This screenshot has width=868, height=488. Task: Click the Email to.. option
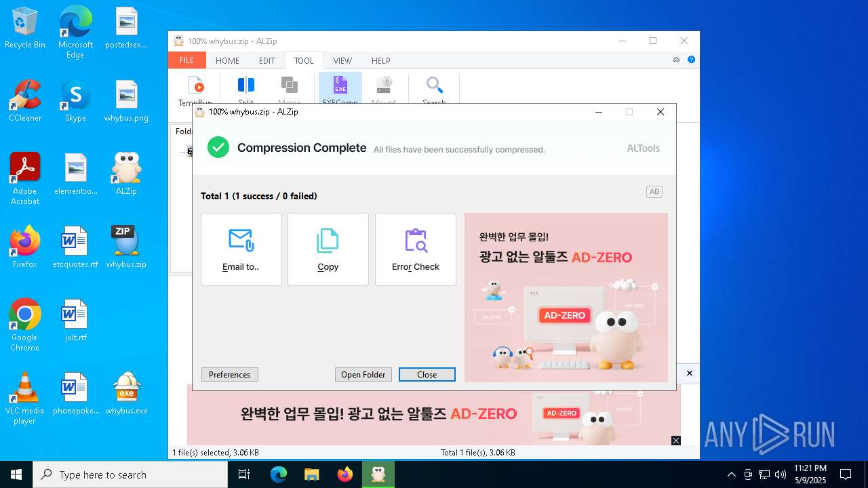tap(241, 249)
